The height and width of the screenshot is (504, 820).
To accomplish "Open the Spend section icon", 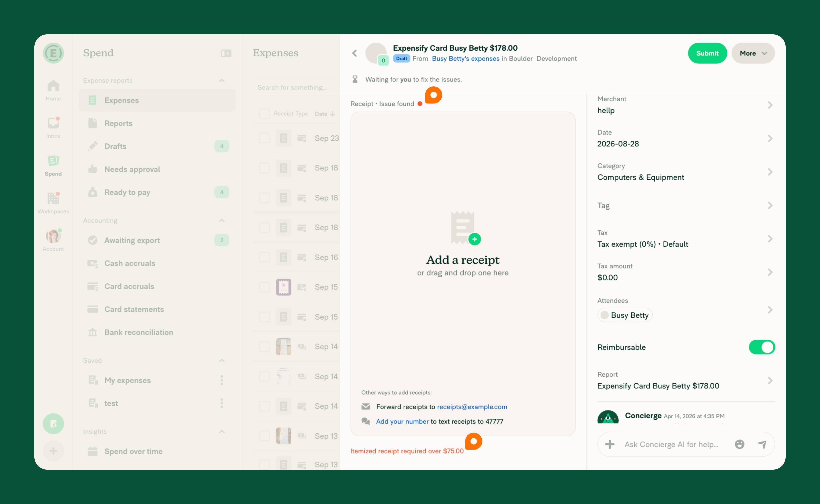I will pyautogui.click(x=53, y=166).
